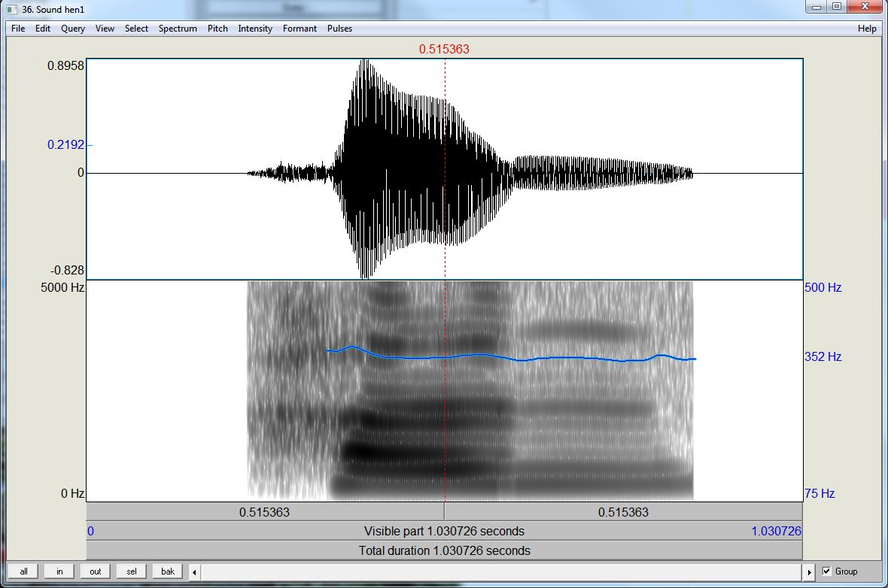Click the -0.828 amplitude minimum label
The width and height of the screenshot is (888, 588).
(x=67, y=271)
